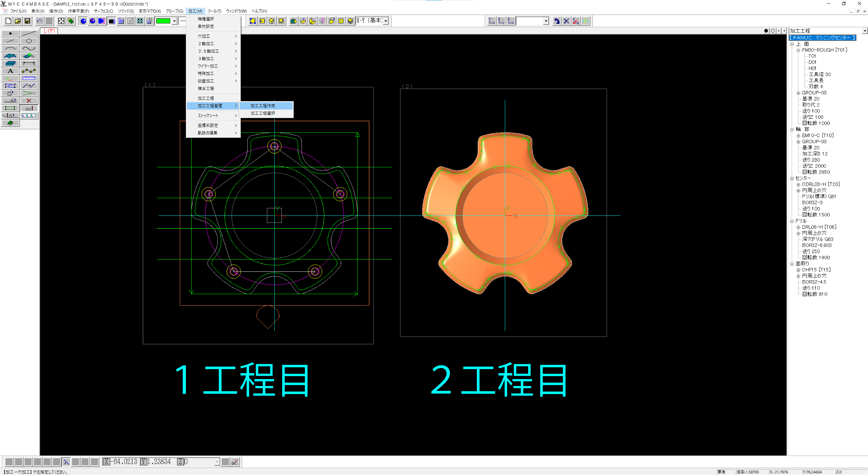
Task: Expand the DRL06-H [T06] node
Action: [x=798, y=227]
